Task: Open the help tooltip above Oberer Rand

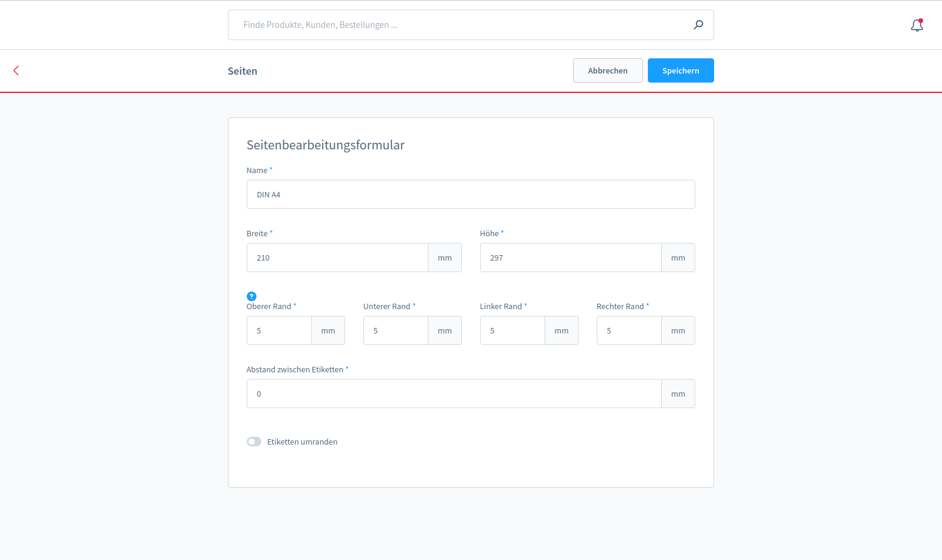Action: [252, 296]
